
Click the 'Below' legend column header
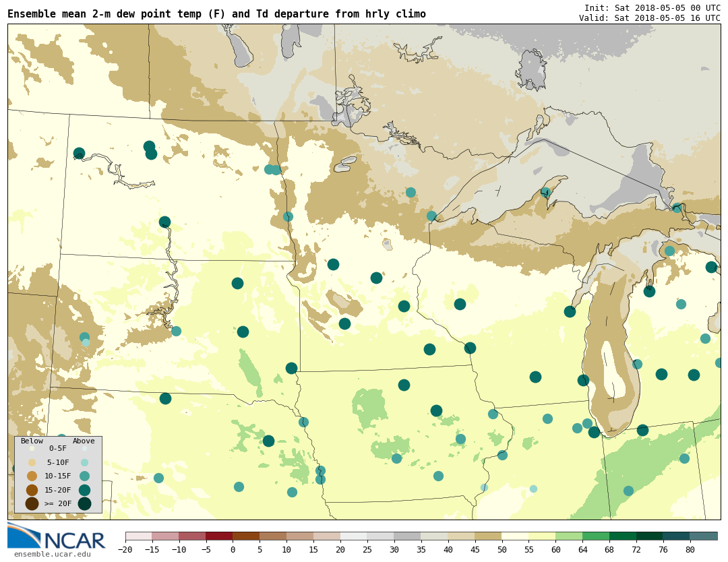point(32,441)
